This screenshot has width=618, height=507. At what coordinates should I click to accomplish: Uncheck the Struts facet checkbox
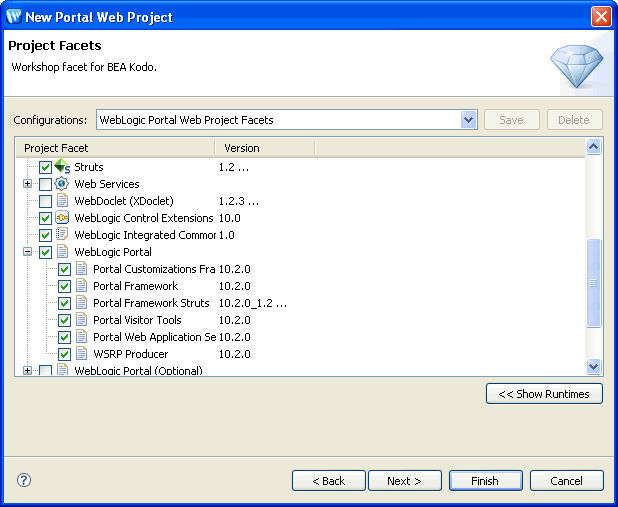45,167
